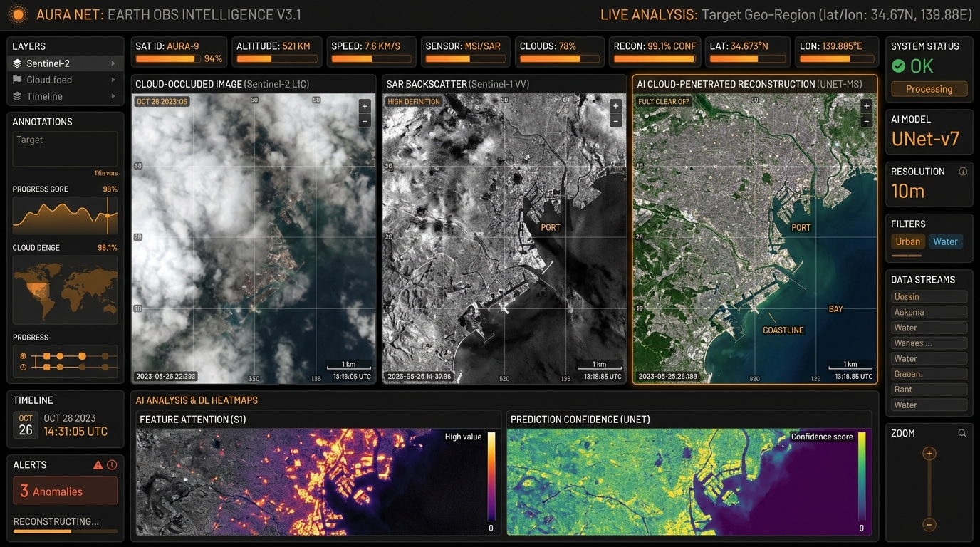
Task: Expand the Timeline layer arrow
Action: click(x=113, y=96)
